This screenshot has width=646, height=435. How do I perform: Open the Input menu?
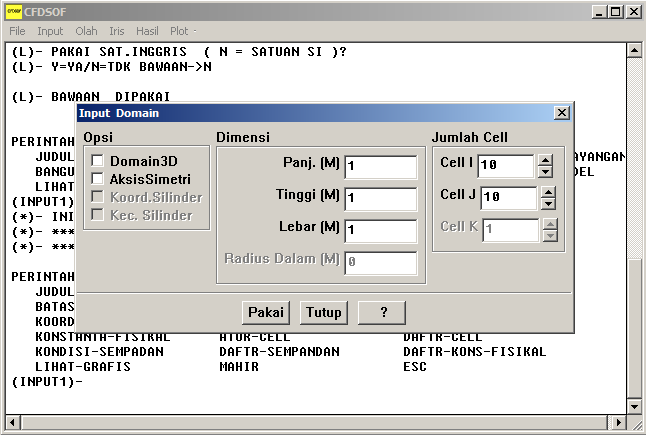pyautogui.click(x=50, y=31)
